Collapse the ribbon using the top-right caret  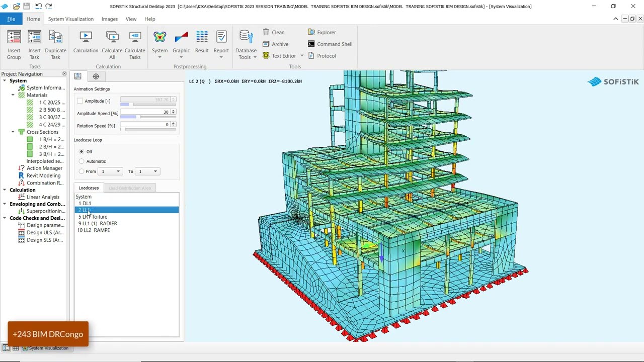tap(616, 19)
